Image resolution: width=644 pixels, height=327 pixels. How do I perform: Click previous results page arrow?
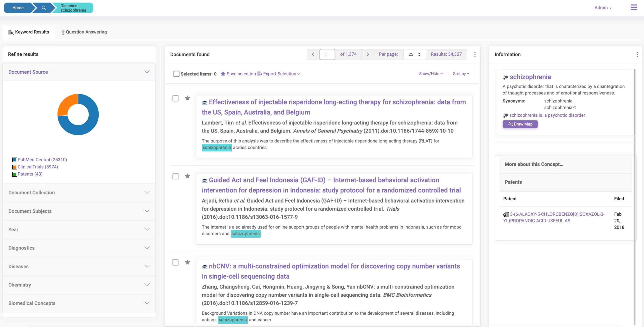point(313,54)
